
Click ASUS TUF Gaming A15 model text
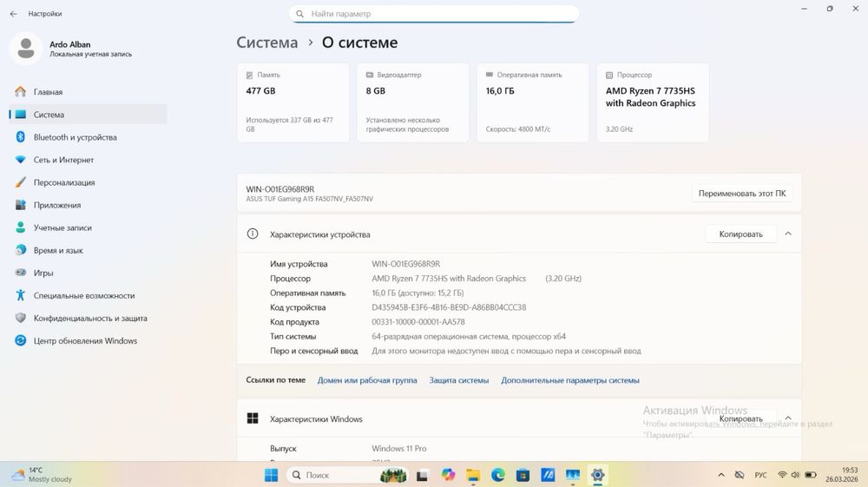[x=310, y=199]
